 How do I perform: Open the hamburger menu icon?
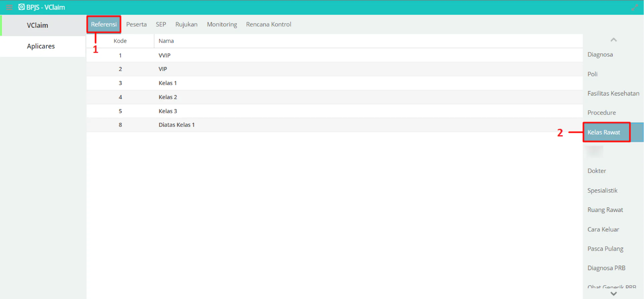9,7
